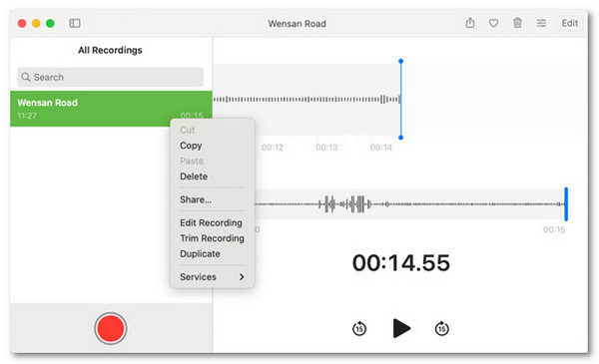Choose Trim Recording from context menu
Image resolution: width=599 pixels, height=364 pixels.
[x=212, y=238]
